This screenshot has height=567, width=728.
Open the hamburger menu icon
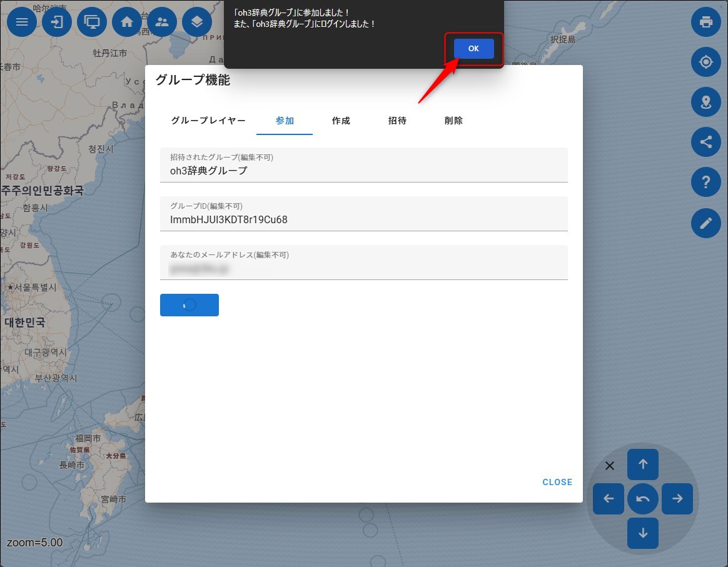click(22, 22)
